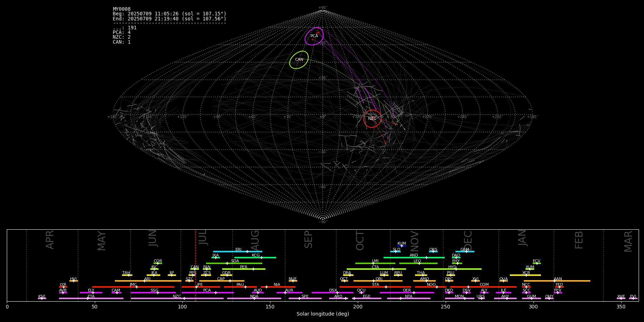Click the red dashed current-date line in timeline
The height and width of the screenshot is (322, 644).
pos(195,265)
